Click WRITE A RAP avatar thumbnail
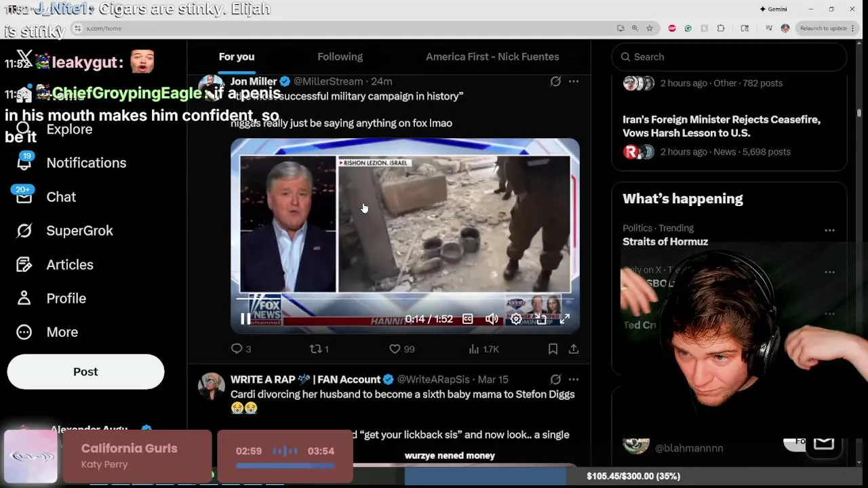This screenshot has width=868, height=488. (211, 386)
